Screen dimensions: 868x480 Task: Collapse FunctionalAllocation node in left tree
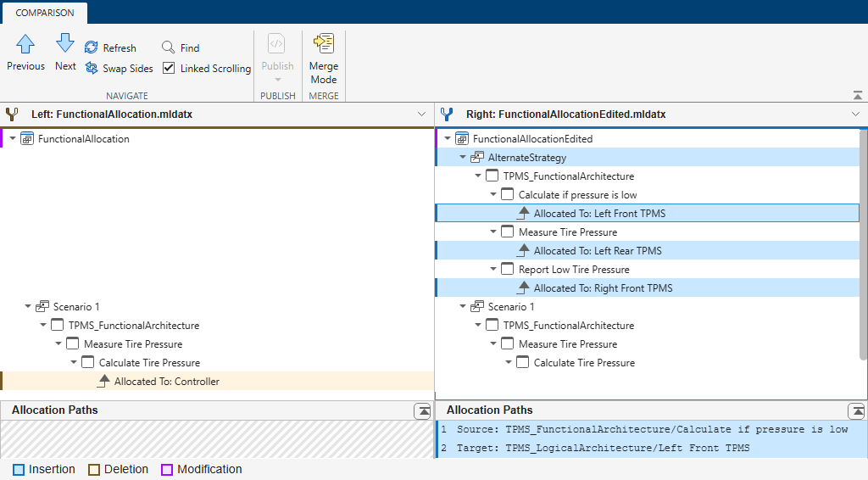pyautogui.click(x=13, y=138)
